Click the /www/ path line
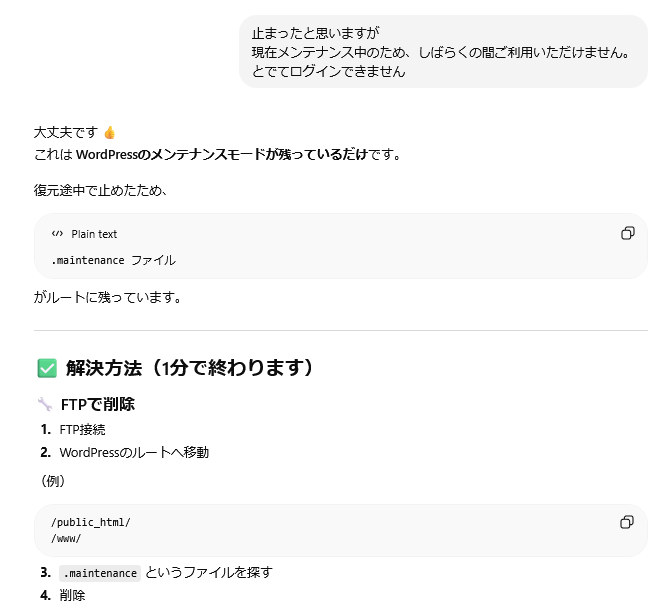 tap(66, 538)
